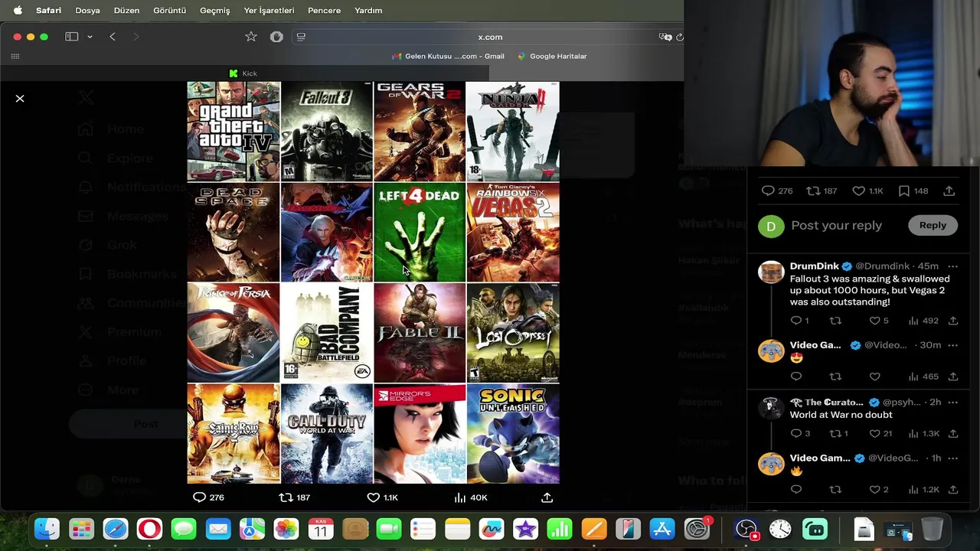Open view analytics icon showing 40K

click(460, 497)
